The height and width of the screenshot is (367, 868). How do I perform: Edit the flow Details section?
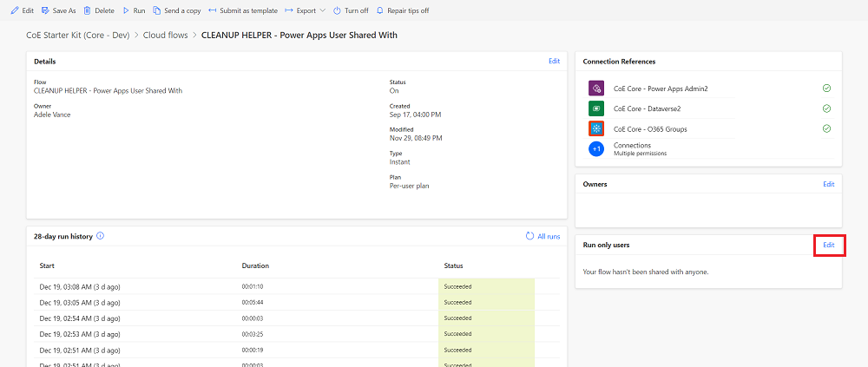(x=554, y=62)
